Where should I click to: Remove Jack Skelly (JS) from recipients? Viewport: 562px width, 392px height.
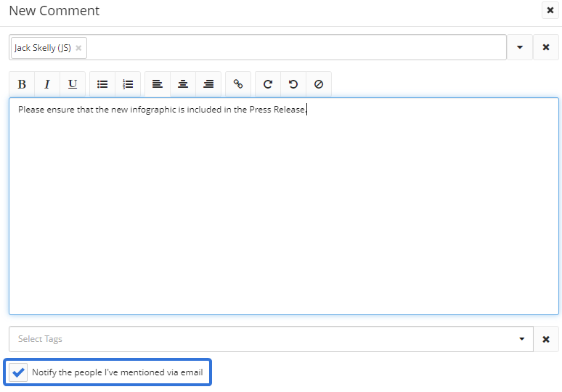click(x=78, y=48)
